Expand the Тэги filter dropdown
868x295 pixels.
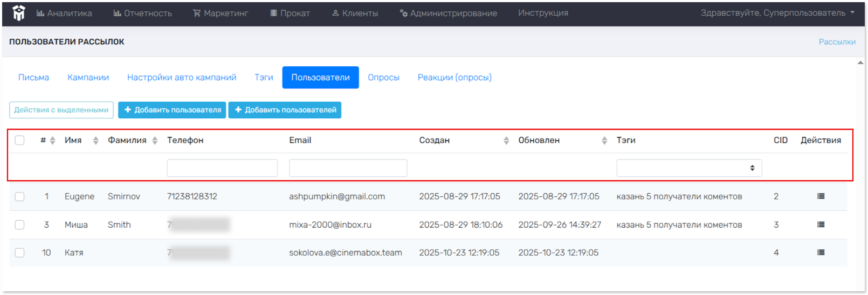(689, 168)
